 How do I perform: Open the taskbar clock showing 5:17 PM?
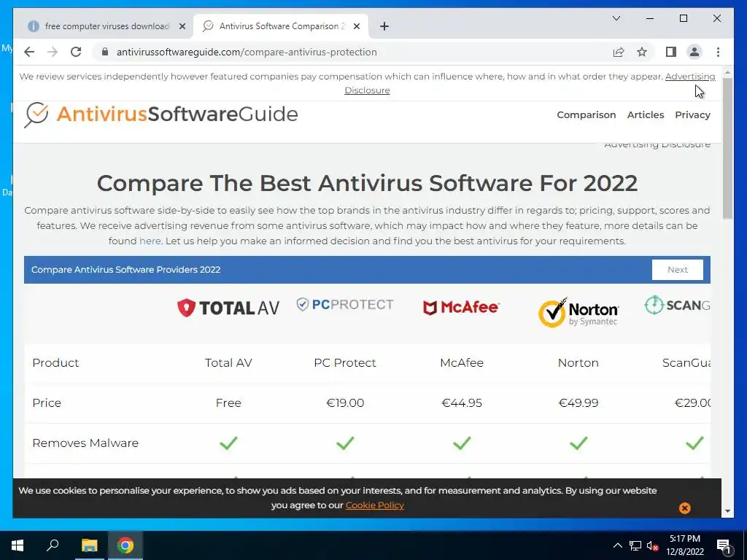(685, 545)
